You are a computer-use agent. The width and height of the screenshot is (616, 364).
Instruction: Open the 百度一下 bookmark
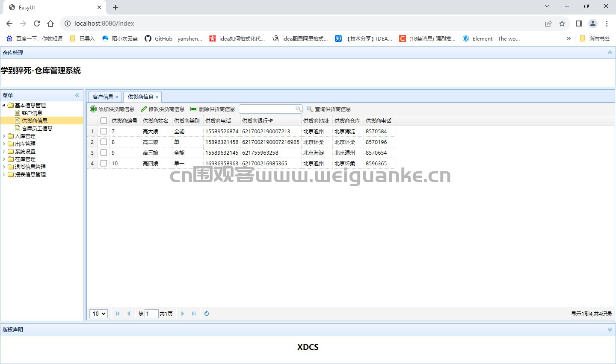tap(35, 38)
